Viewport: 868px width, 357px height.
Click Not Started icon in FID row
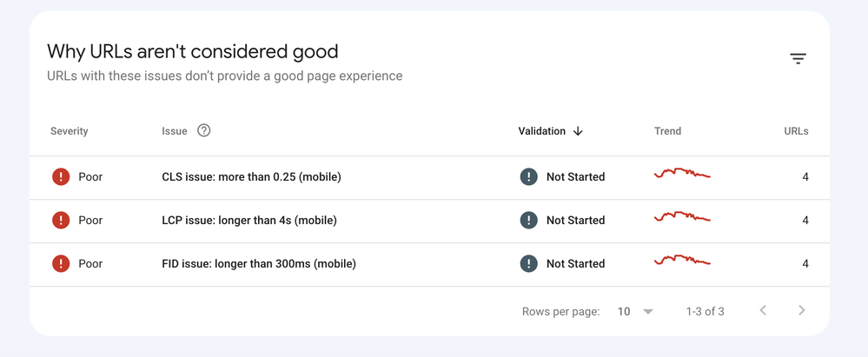[528, 264]
